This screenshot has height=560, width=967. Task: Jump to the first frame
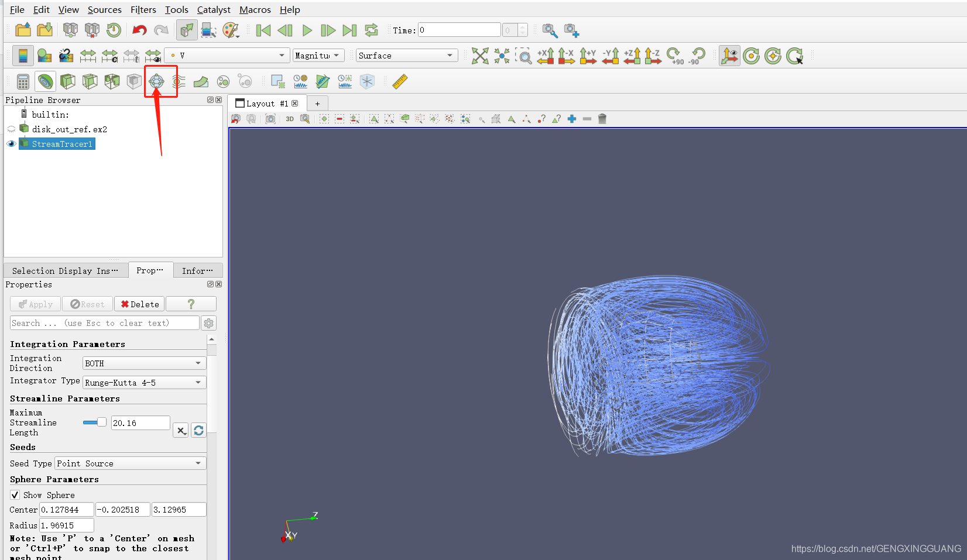pyautogui.click(x=263, y=30)
